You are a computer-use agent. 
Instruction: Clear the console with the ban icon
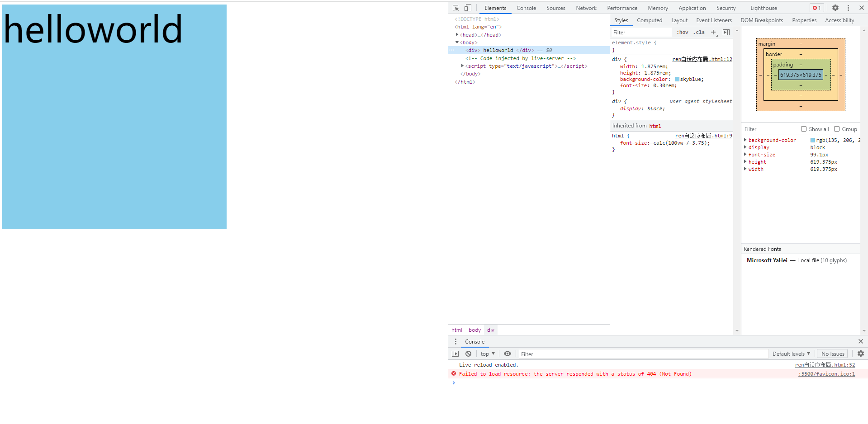(468, 353)
